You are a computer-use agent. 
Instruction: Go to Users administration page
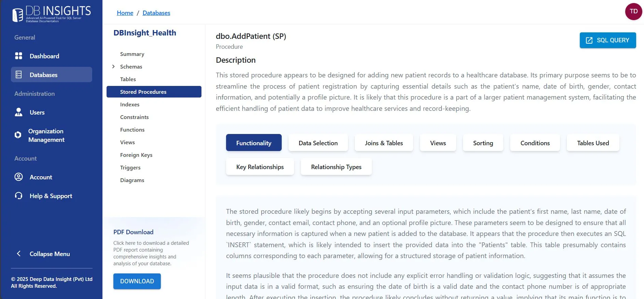pos(52,112)
